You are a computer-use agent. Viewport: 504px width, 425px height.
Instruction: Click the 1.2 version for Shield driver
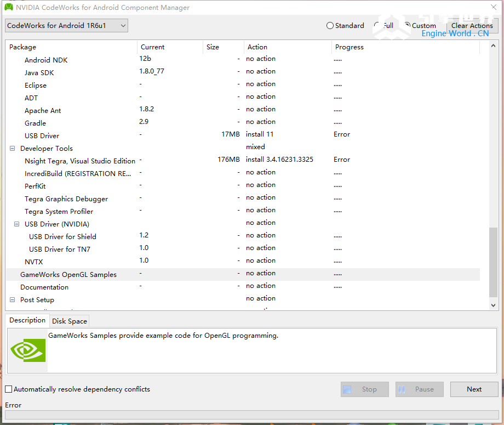coord(144,235)
